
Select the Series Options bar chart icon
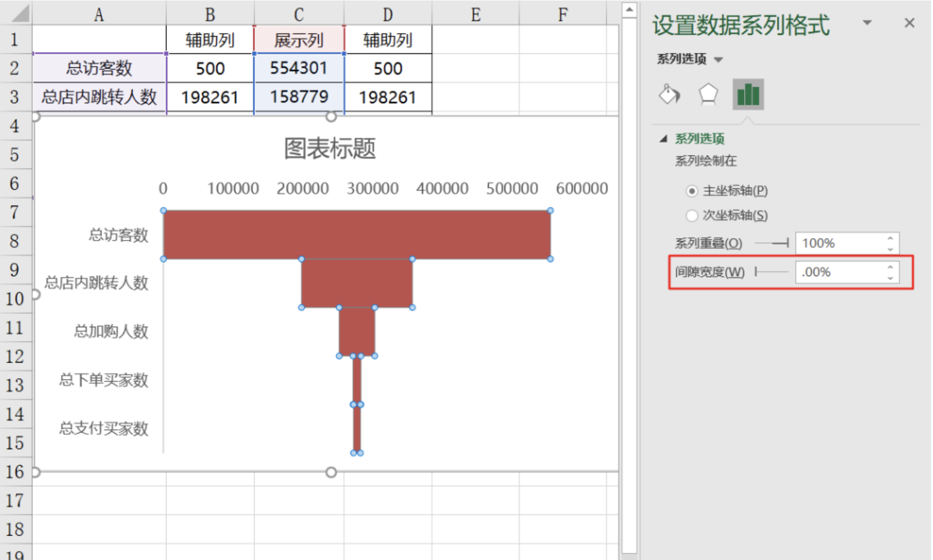[748, 94]
